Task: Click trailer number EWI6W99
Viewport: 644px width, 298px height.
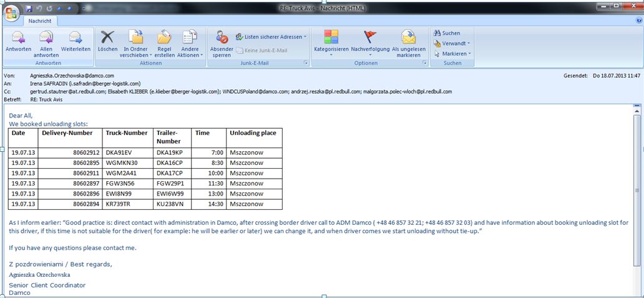Action: point(170,194)
